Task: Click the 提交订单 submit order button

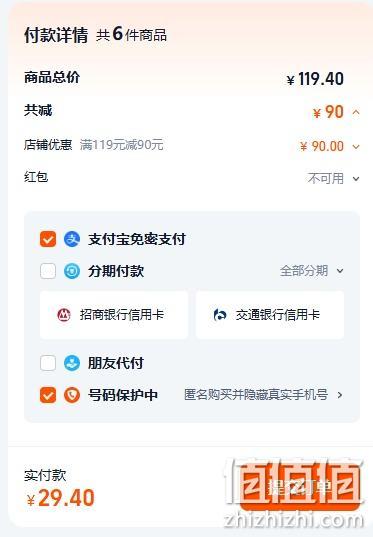Action: (x=300, y=487)
